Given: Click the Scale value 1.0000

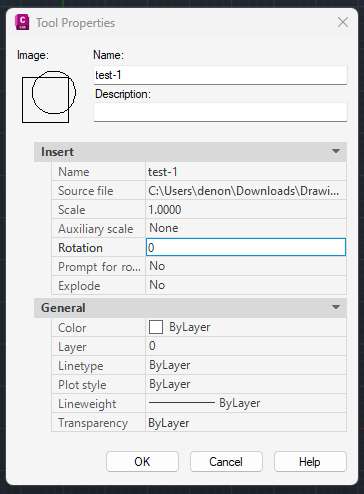Looking at the screenshot, I should coord(246,210).
